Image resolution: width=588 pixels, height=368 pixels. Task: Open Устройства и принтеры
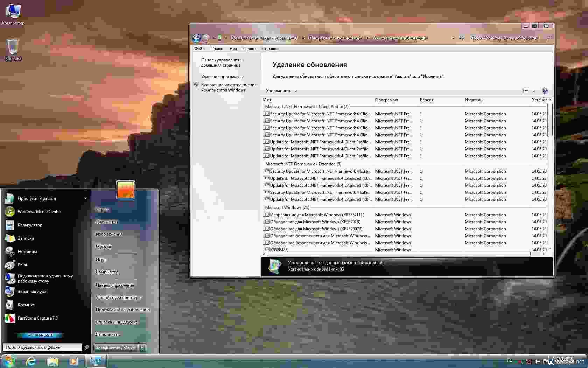(x=119, y=298)
